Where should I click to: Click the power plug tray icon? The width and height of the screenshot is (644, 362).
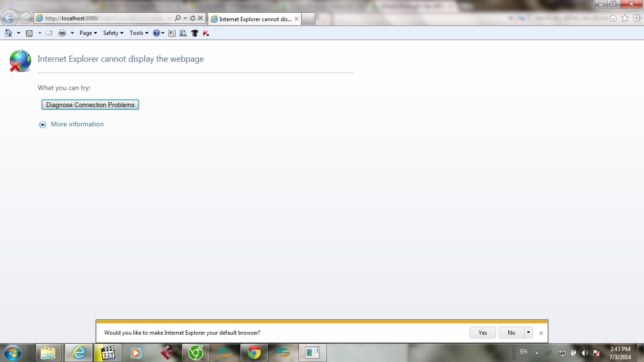pos(574,353)
